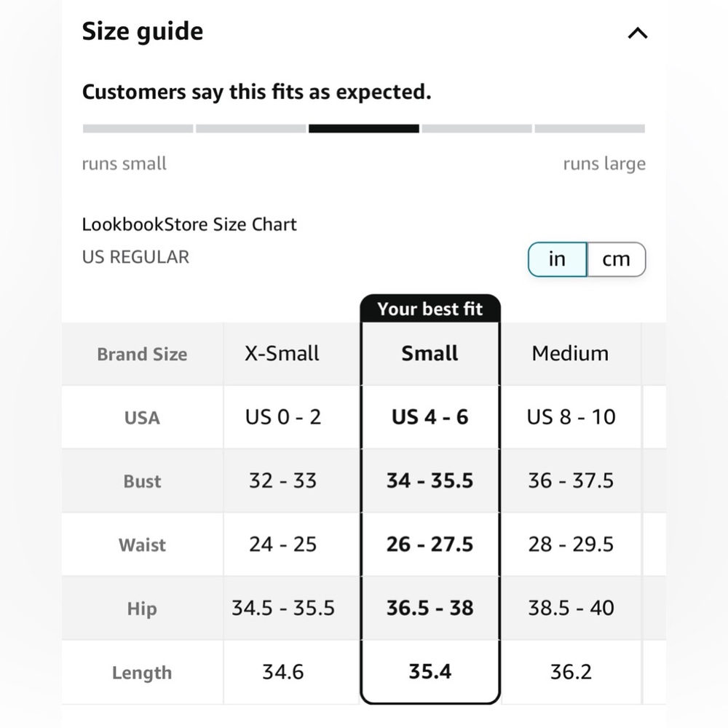The height and width of the screenshot is (728, 728).
Task: Click the black fits-as-expected bar segment
Action: pyautogui.click(x=364, y=129)
